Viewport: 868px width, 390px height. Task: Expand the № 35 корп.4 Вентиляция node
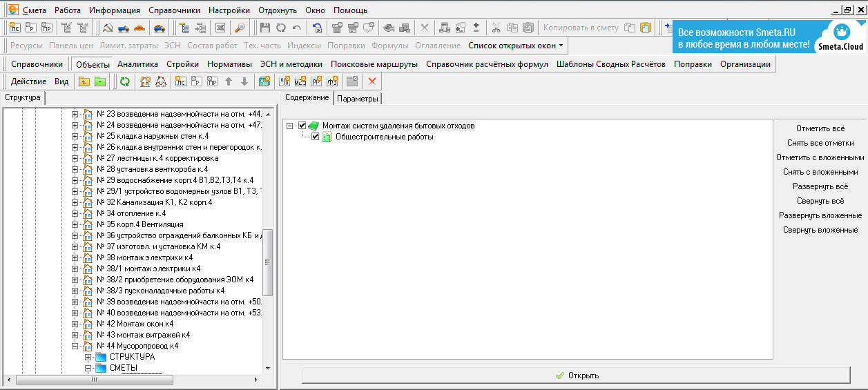[x=75, y=224]
